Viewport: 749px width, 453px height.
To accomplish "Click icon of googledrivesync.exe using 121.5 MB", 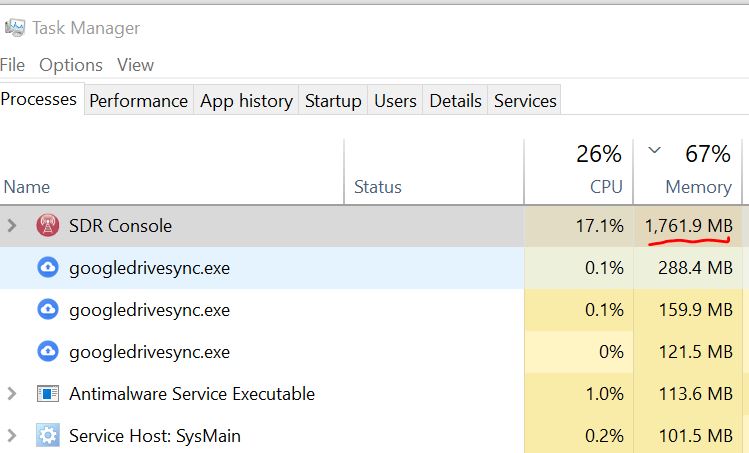I will click(47, 352).
